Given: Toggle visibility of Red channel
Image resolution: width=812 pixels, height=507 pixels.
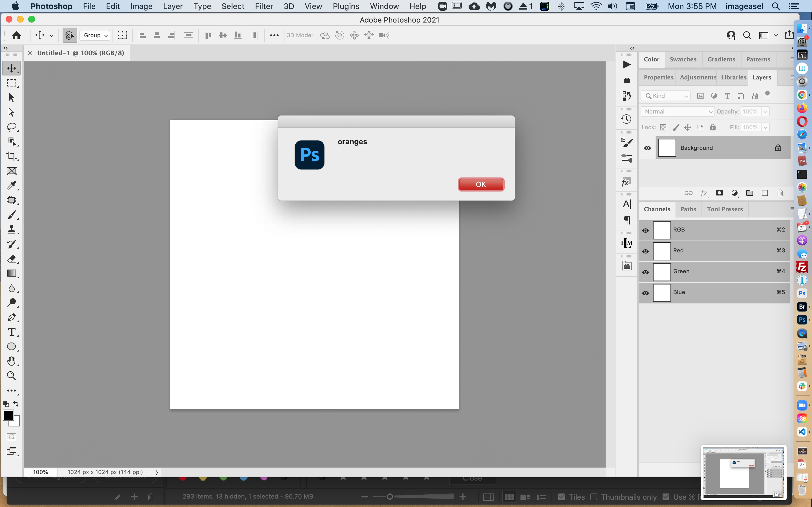Looking at the screenshot, I should [645, 251].
